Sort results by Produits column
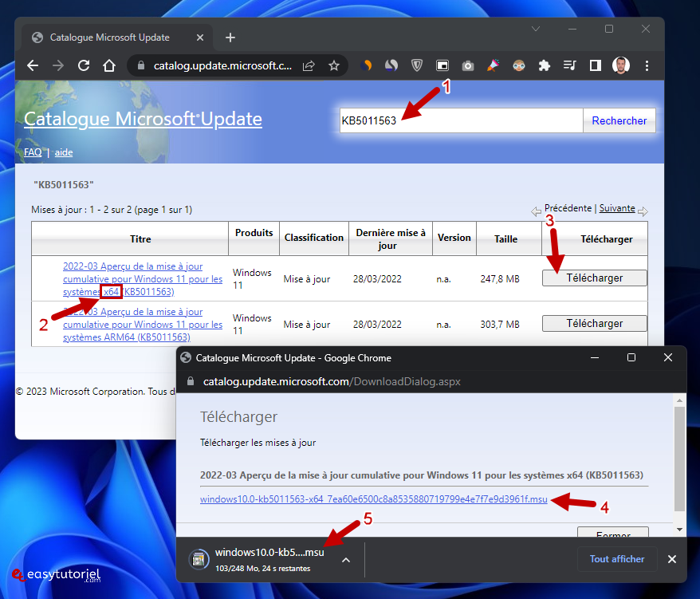Viewport: 700px width, 599px height. pos(254,233)
